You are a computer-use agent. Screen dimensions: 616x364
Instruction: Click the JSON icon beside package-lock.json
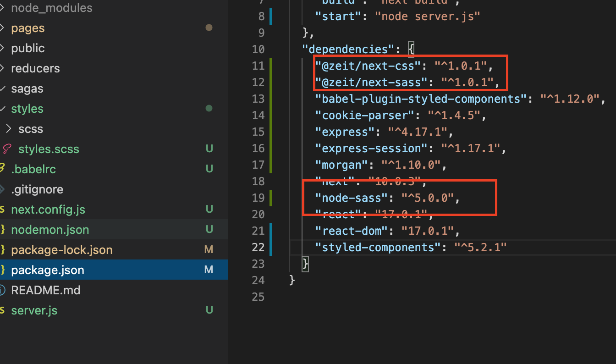coord(2,250)
